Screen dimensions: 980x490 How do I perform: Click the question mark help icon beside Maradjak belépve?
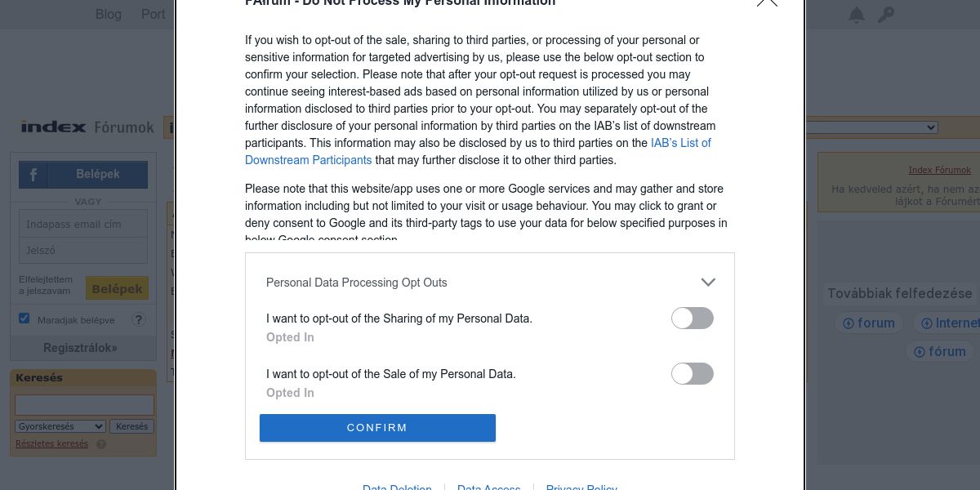point(139,320)
